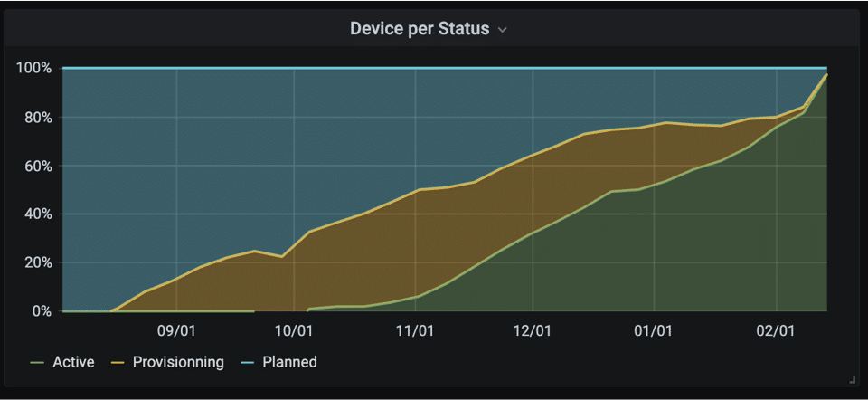868x400 pixels.
Task: Click the 12/01 x-axis date label
Action: click(x=533, y=331)
